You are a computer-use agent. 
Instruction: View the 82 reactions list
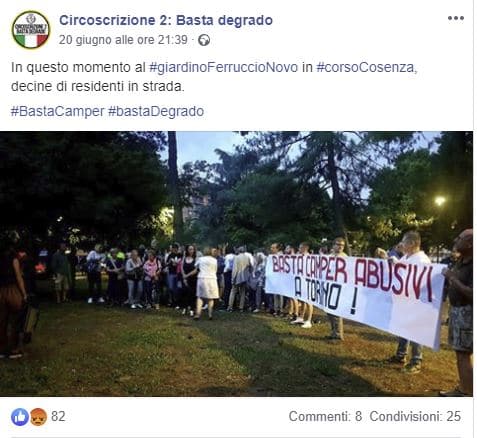tap(58, 417)
